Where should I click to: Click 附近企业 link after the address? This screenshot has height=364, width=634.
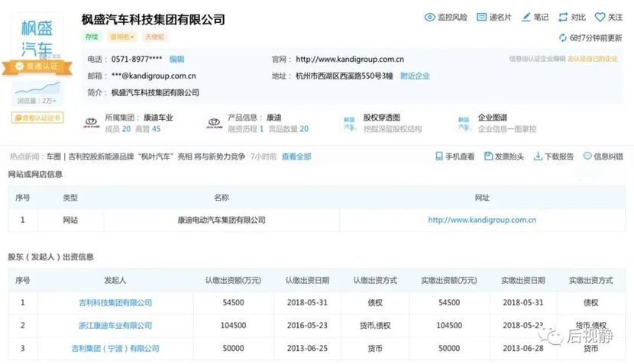tap(415, 76)
